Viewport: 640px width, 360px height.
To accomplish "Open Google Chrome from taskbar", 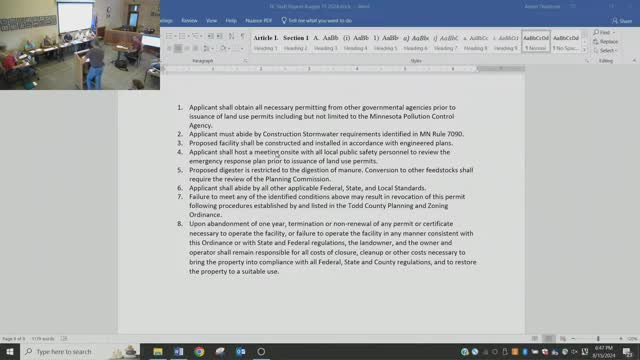I will click(199, 351).
